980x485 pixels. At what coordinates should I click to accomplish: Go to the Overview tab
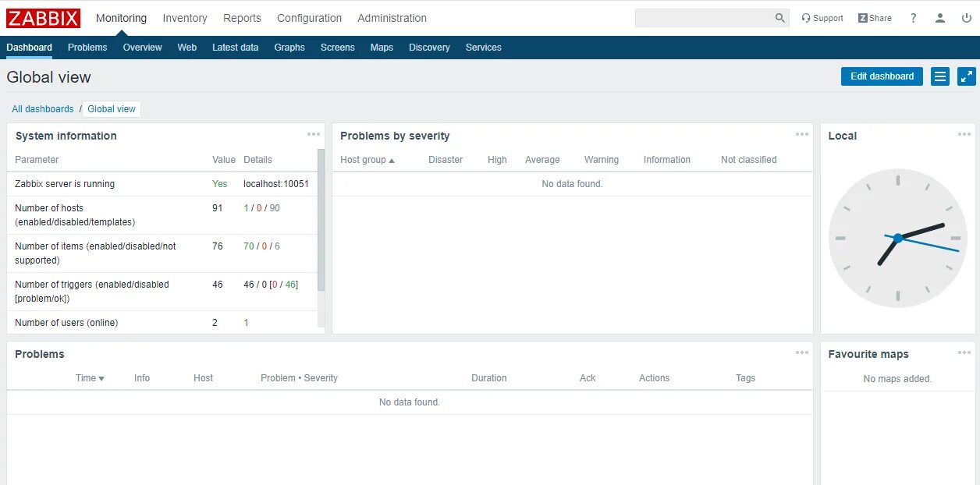coord(142,48)
